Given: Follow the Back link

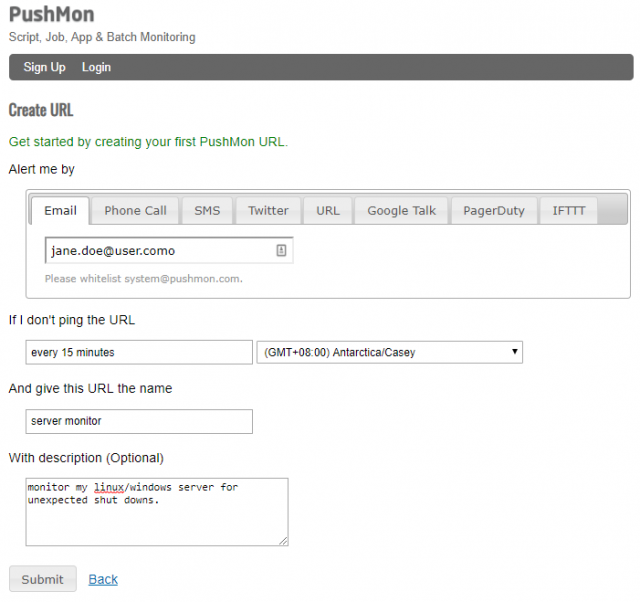Looking at the screenshot, I should coord(103,579).
